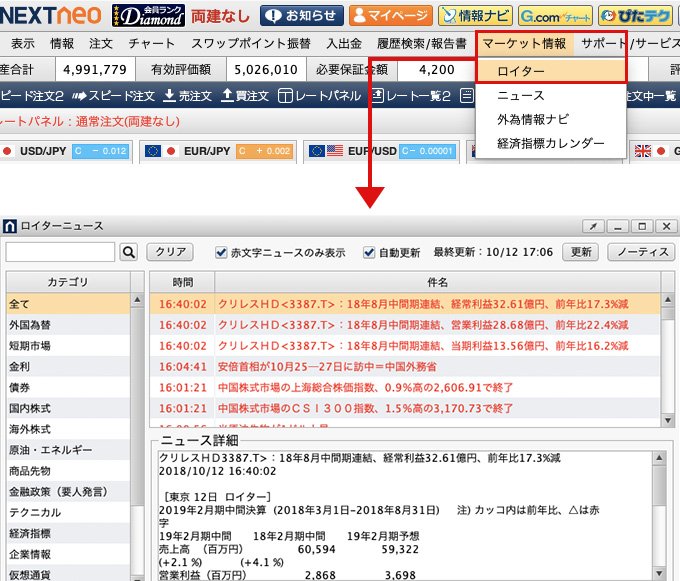
Task: Choose 経済指標カレンダー in the dropdown
Action: point(551,143)
